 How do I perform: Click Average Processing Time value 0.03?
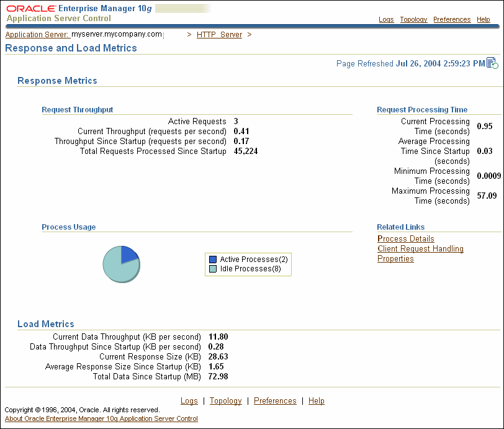(485, 151)
